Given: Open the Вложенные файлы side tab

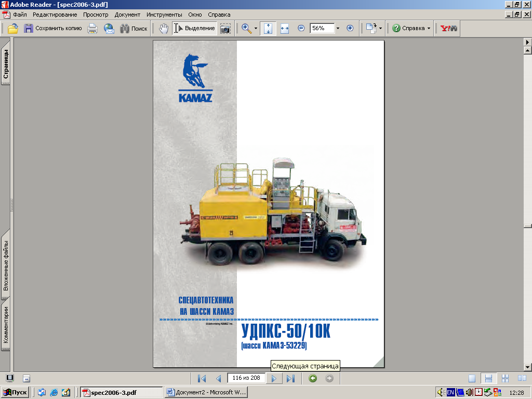Looking at the screenshot, I should 5,265.
